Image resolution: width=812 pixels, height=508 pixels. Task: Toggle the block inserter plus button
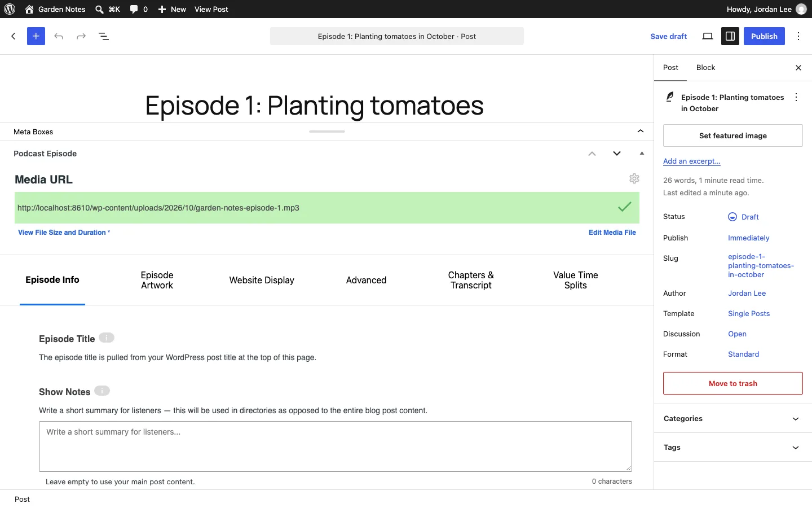point(36,36)
